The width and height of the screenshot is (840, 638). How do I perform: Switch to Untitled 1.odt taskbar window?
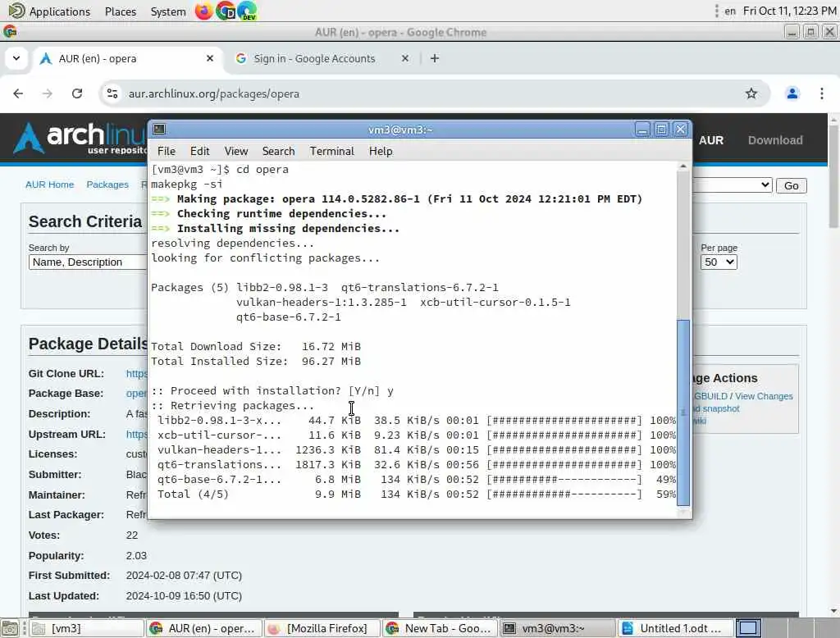click(675, 628)
